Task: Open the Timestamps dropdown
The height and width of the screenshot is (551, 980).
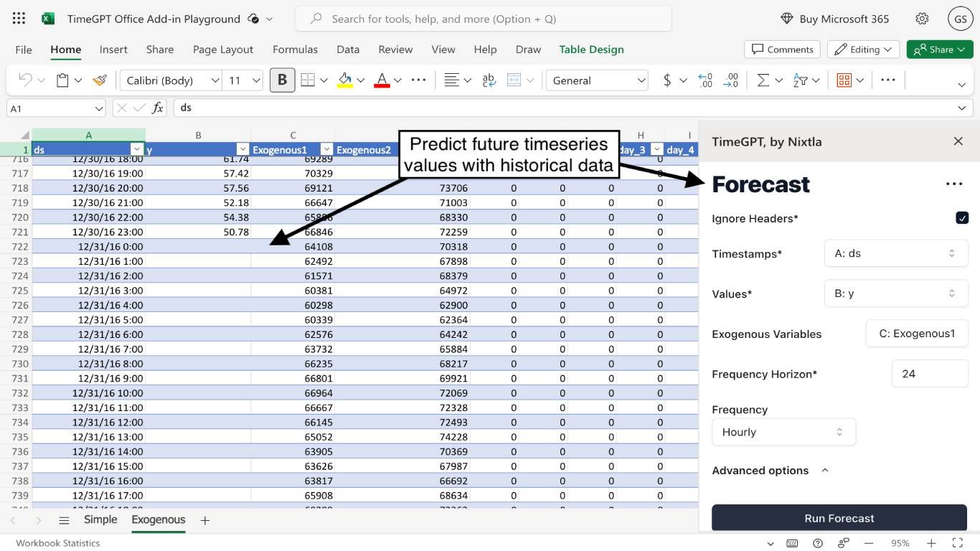Action: (896, 253)
